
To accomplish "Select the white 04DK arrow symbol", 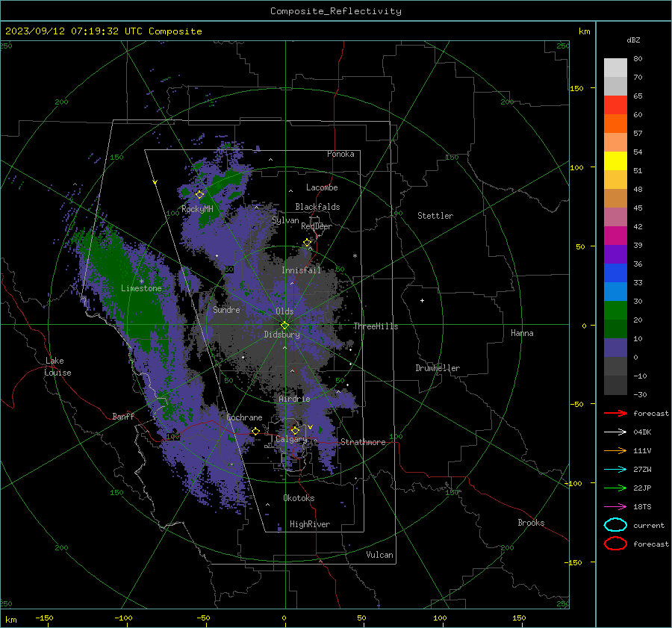I will pos(615,432).
